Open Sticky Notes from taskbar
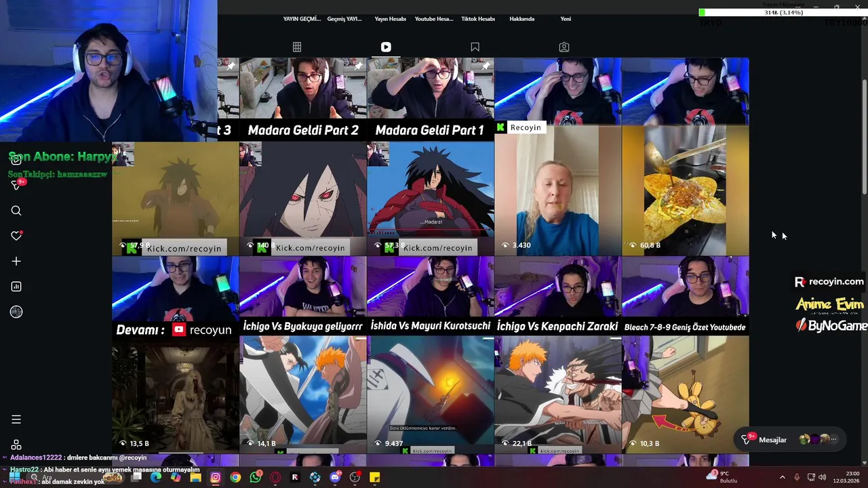The height and width of the screenshot is (488, 868). (375, 477)
